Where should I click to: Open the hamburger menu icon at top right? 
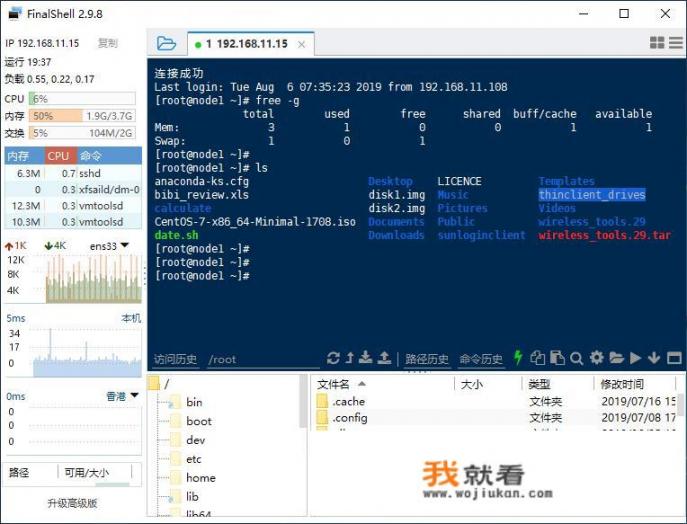click(676, 42)
